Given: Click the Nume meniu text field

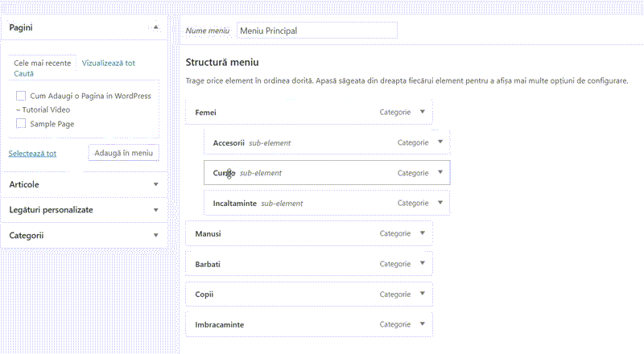Looking at the screenshot, I should (316, 31).
